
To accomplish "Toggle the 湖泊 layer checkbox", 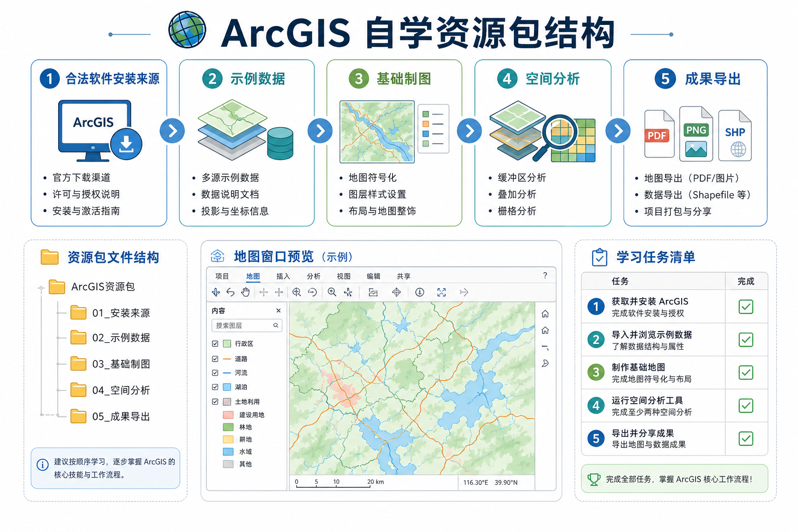I will click(215, 387).
